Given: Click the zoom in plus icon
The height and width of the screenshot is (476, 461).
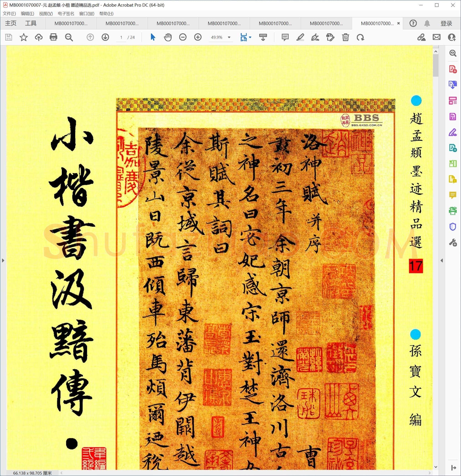Looking at the screenshot, I should (x=198, y=37).
